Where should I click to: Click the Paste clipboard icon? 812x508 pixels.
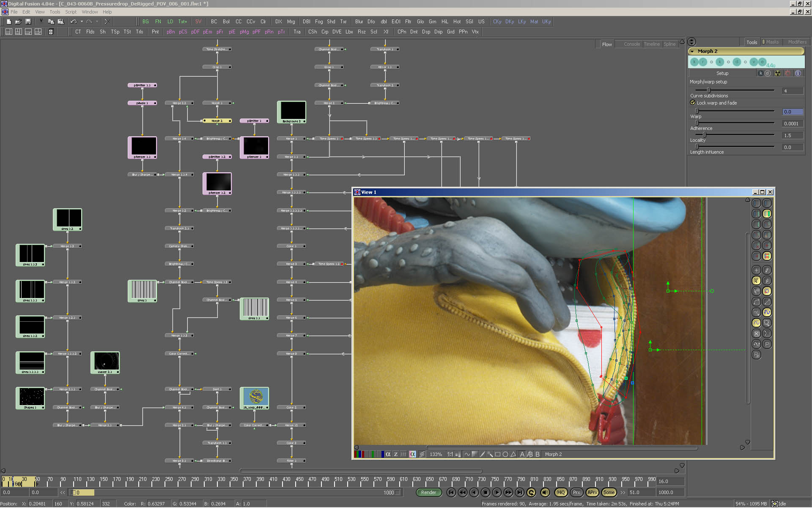coord(60,22)
